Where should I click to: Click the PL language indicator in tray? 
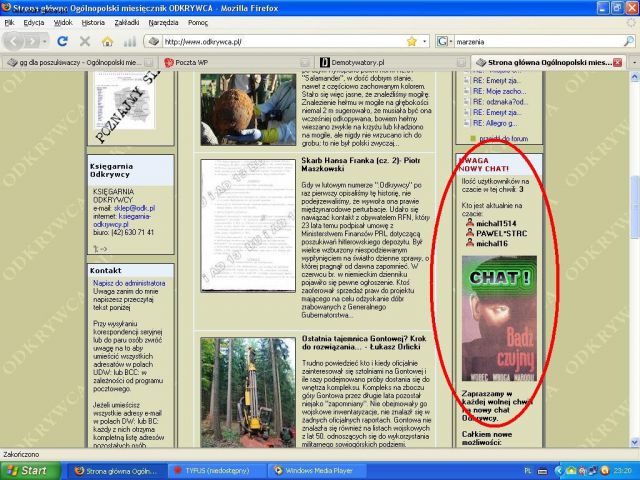527,471
